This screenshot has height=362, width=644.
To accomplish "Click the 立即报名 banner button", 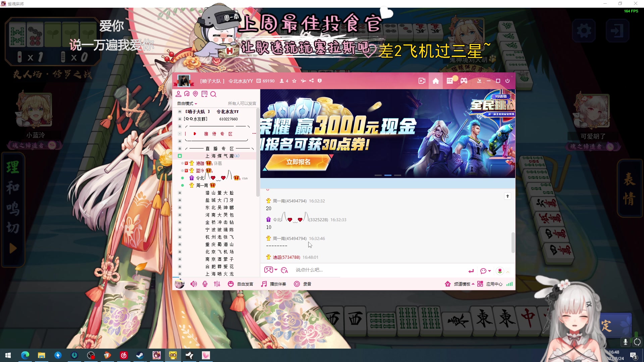I will [x=298, y=162].
